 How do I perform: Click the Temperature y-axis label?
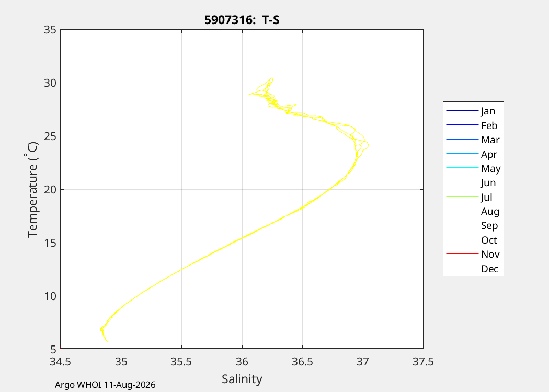point(32,189)
